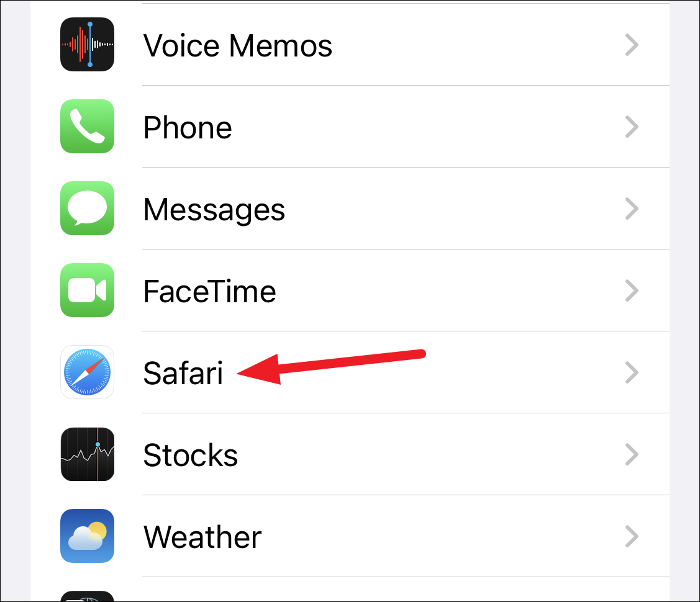Choose the Stocks entry text
700x602 pixels.
(191, 455)
